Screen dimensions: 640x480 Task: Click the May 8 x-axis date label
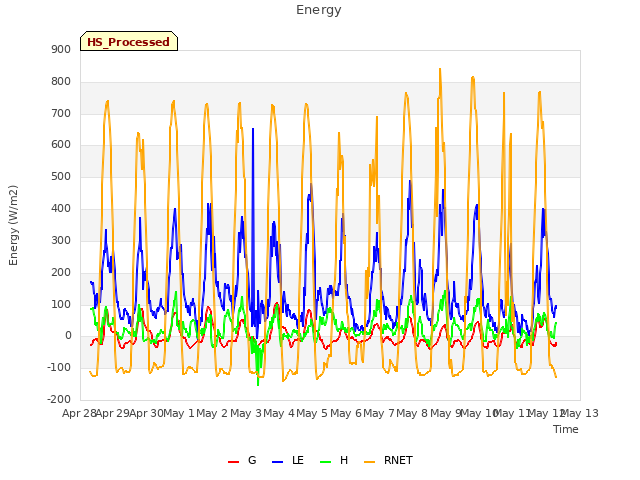(x=412, y=413)
